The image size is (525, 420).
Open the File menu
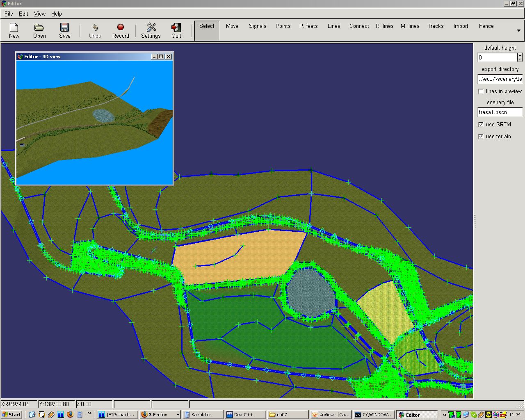9,14
